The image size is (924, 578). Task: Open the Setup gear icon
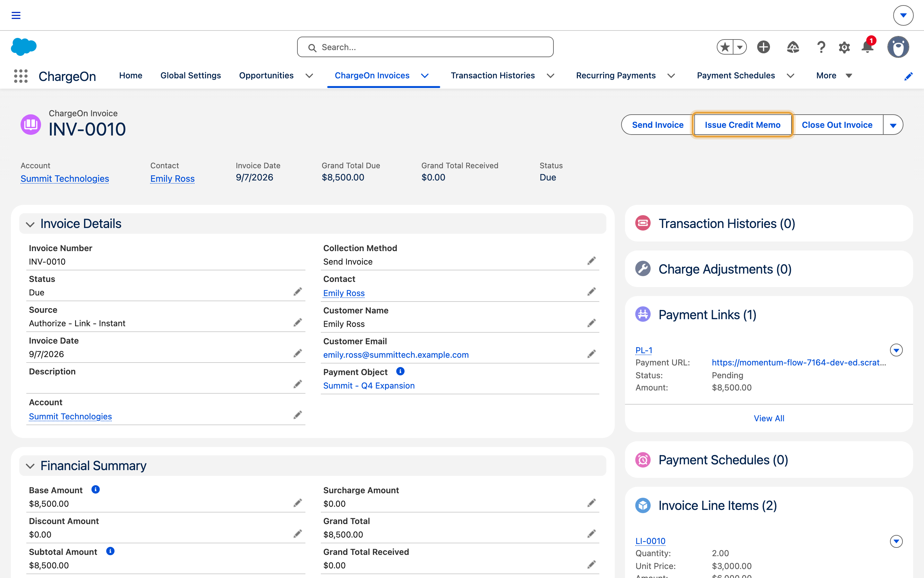(844, 48)
